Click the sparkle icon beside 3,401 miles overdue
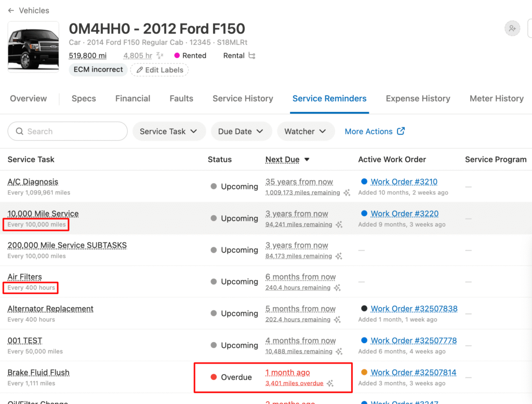 coord(330,383)
